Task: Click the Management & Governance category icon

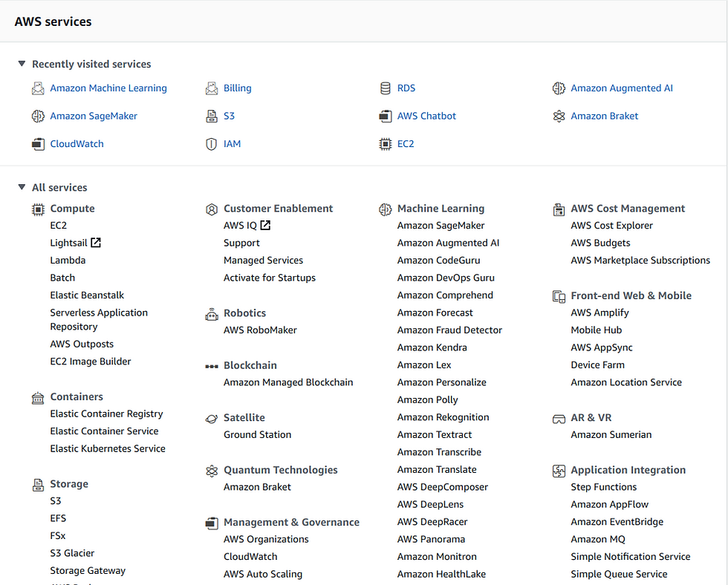Action: click(x=212, y=523)
